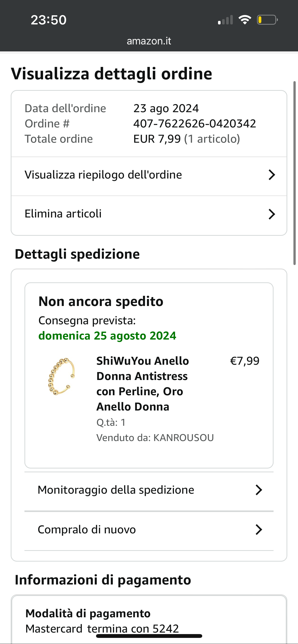Tap the Wi-Fi status icon
Viewport: 298px width, 644px height.
(x=245, y=20)
